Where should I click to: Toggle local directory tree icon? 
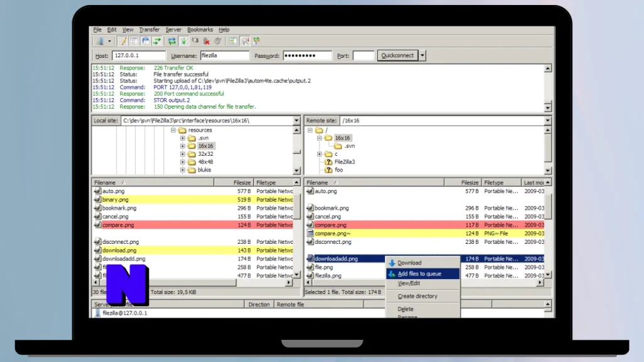tap(134, 41)
